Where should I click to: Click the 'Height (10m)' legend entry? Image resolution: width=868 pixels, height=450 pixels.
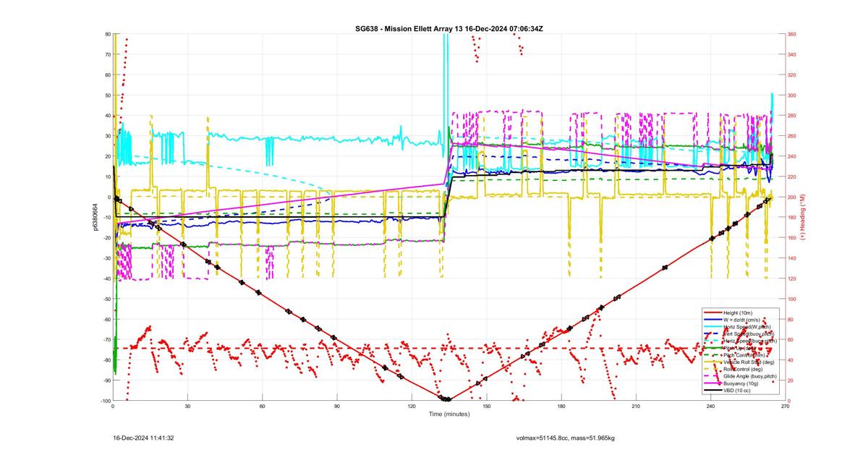739,313
